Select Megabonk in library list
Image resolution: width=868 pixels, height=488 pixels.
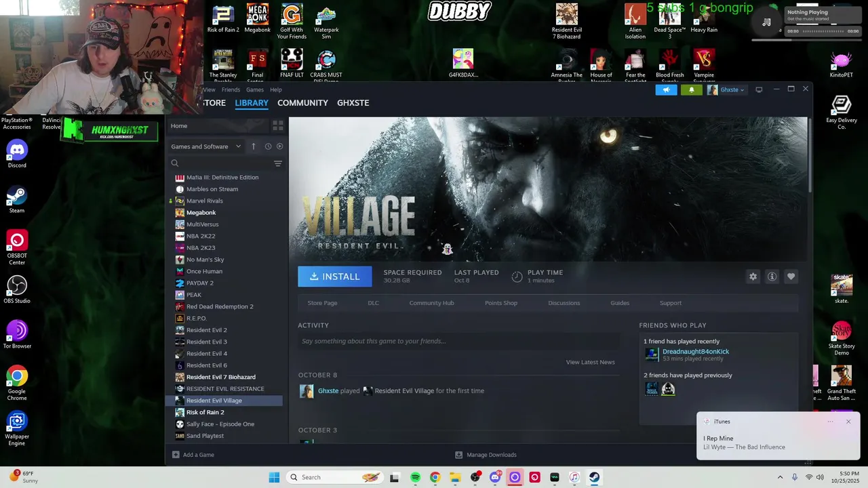201,213
